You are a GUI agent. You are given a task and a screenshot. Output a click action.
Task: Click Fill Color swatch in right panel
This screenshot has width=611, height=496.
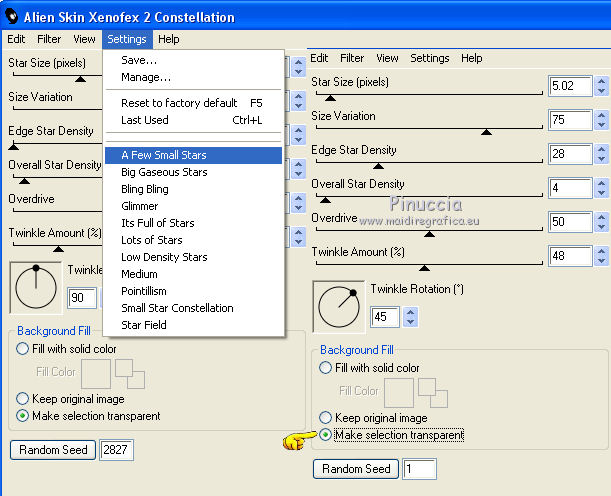tap(399, 393)
